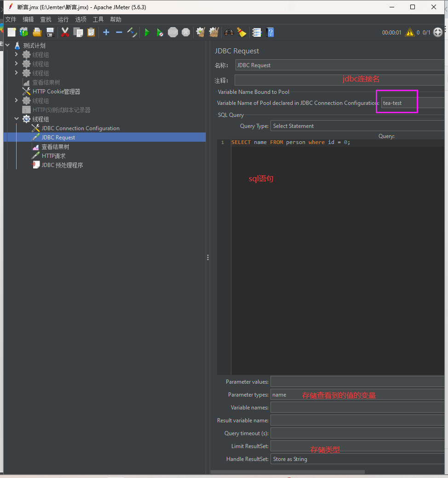Click Start no pauses icon
This screenshot has width=448, height=478.
(x=160, y=32)
